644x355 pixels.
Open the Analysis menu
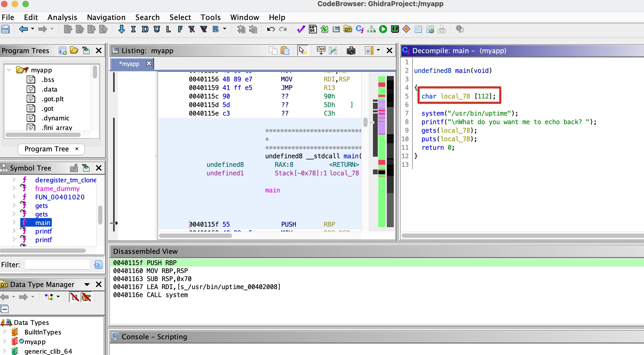click(x=62, y=17)
